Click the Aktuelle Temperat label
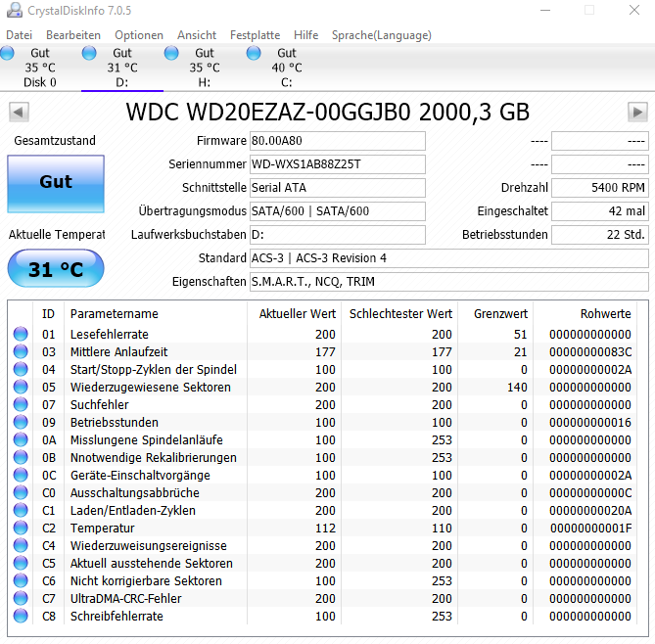 coord(57,235)
